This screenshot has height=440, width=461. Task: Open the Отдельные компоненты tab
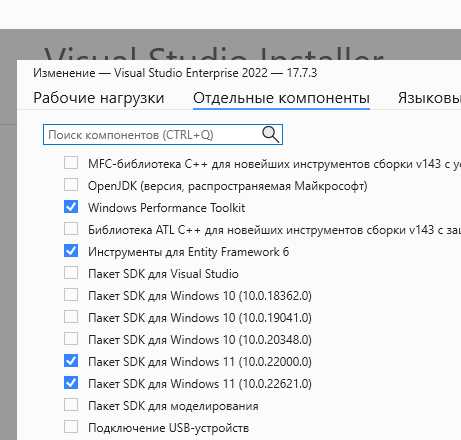(281, 98)
